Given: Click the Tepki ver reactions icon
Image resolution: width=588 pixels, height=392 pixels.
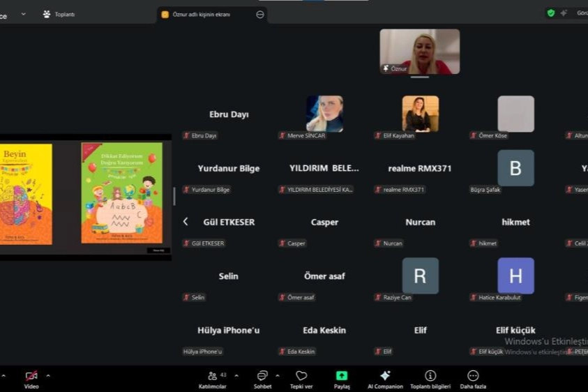Looking at the screenshot, I should pyautogui.click(x=301, y=379).
